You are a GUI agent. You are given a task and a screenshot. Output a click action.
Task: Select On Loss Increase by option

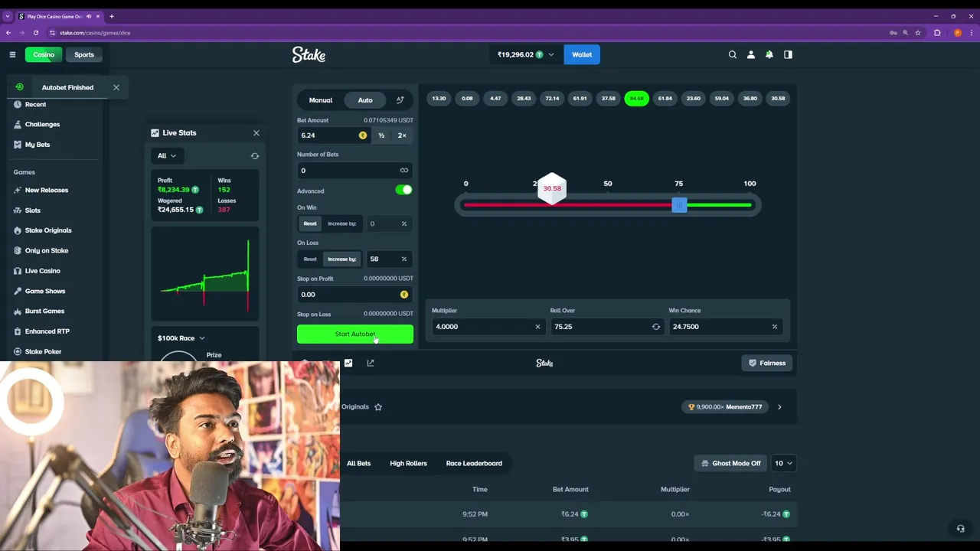pyautogui.click(x=341, y=259)
